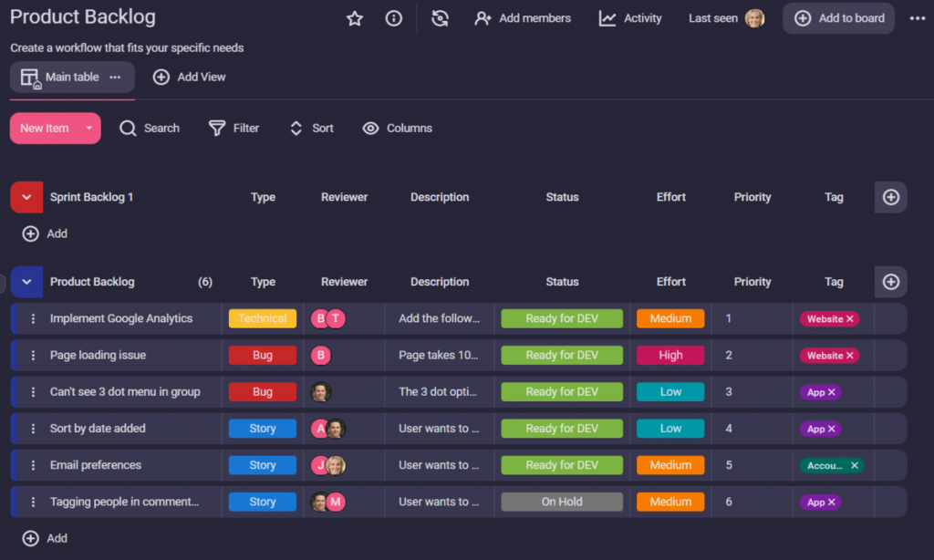Change On Hold status of Tagging people
Image resolution: width=934 pixels, height=560 pixels.
pos(562,502)
